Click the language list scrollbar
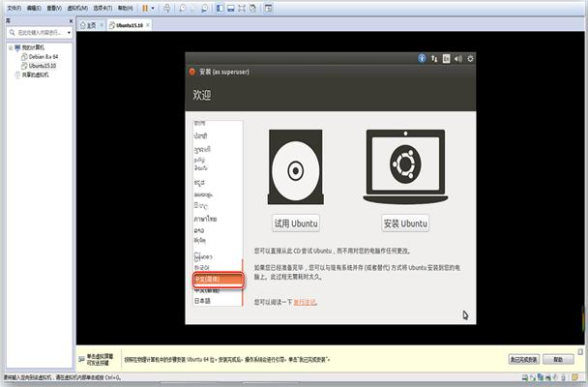 (x=243, y=283)
